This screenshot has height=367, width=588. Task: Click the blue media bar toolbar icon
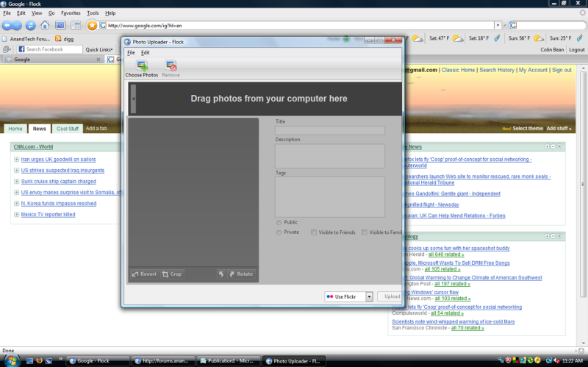(60, 26)
